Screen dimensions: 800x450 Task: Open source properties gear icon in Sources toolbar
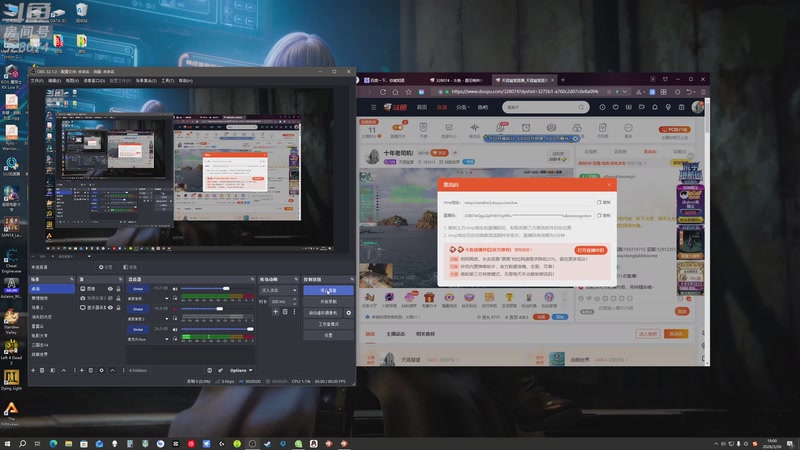pos(101,370)
